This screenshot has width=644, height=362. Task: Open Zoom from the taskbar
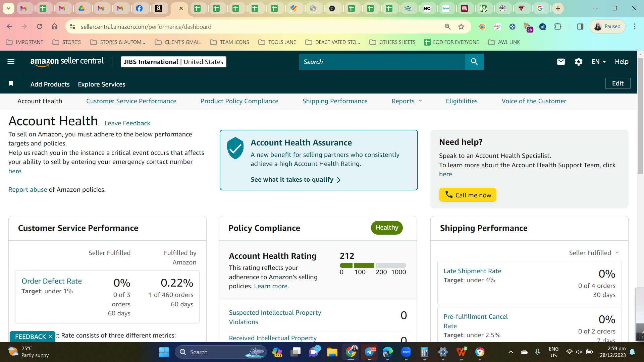click(x=406, y=352)
